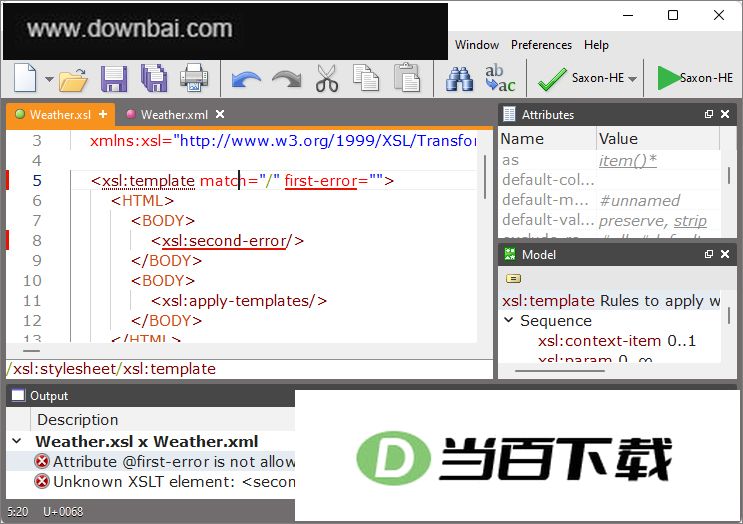This screenshot has width=743, height=524.
Task: Undock the Attributes panel
Action: pos(709,114)
